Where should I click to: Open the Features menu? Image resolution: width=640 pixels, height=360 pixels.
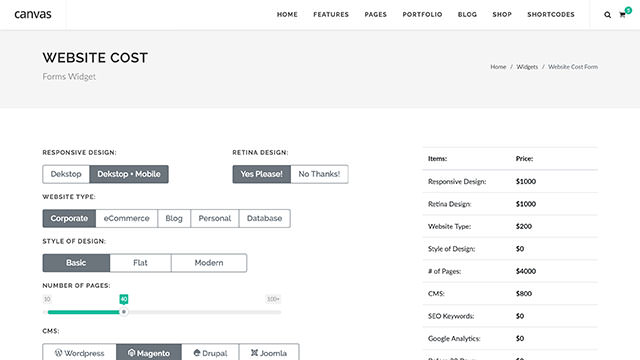point(331,15)
